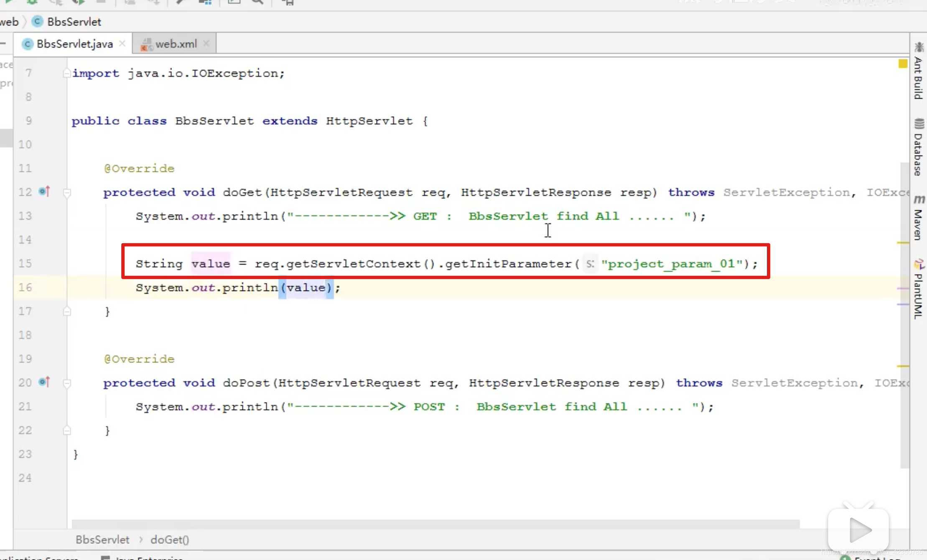Click the overrides gutter icon beside doGet
Screen dimensions: 927x560
point(44,192)
